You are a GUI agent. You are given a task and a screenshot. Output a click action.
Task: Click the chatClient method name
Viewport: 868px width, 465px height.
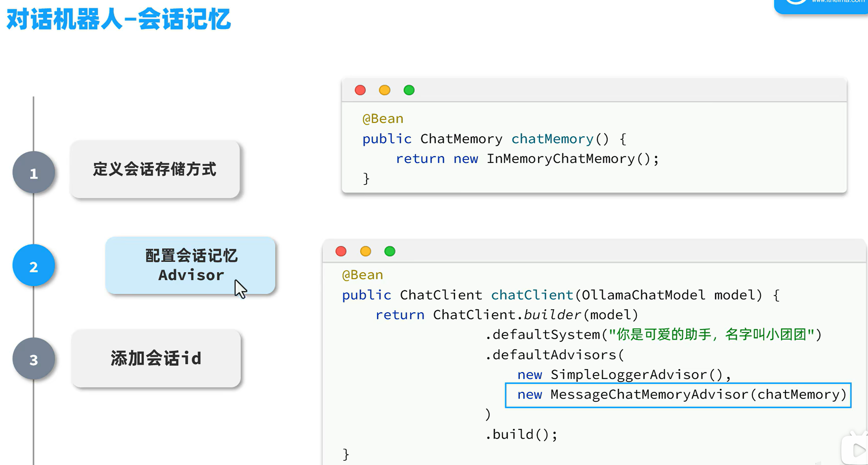pos(532,295)
